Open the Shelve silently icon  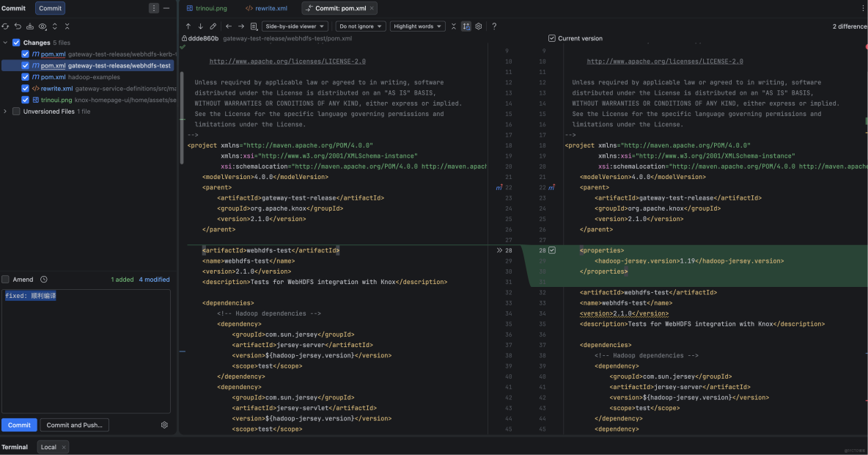click(29, 26)
